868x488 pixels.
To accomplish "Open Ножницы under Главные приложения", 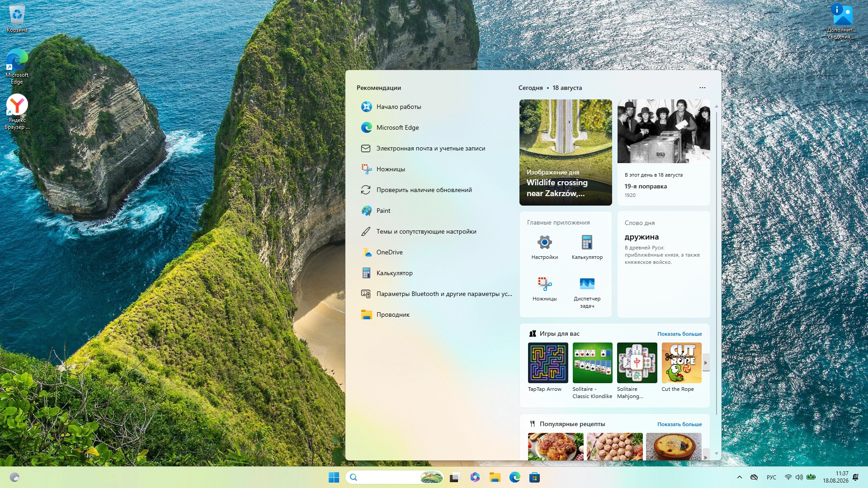I will (544, 289).
